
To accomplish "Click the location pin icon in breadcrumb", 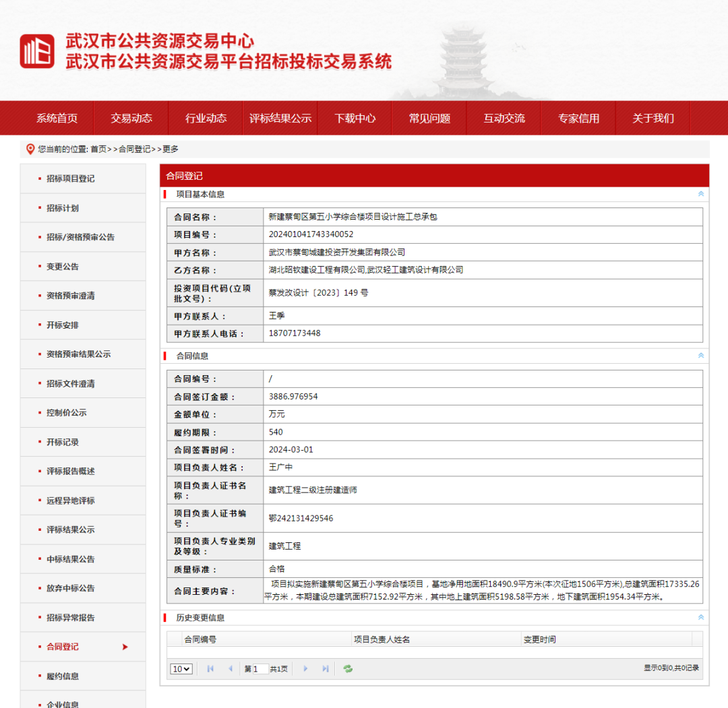I will 30,149.
